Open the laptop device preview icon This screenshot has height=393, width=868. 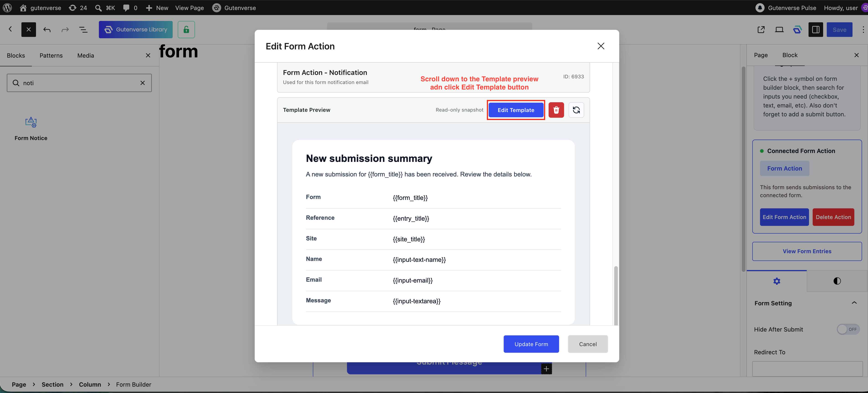pyautogui.click(x=779, y=30)
